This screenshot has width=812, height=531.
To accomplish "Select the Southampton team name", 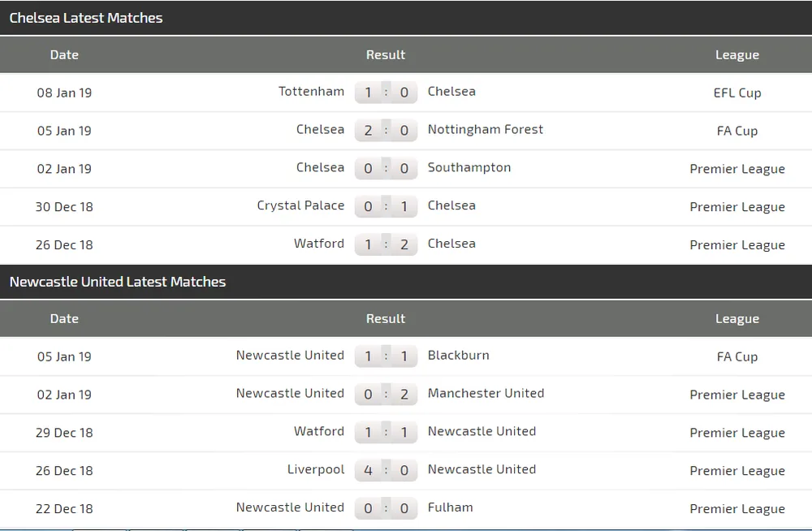I will point(469,168).
